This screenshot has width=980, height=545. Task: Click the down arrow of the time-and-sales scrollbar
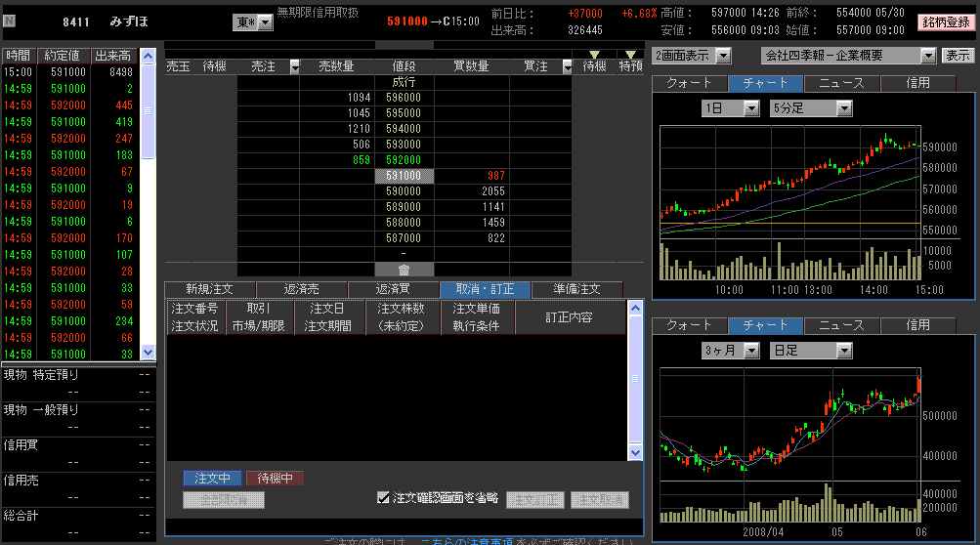(x=149, y=352)
